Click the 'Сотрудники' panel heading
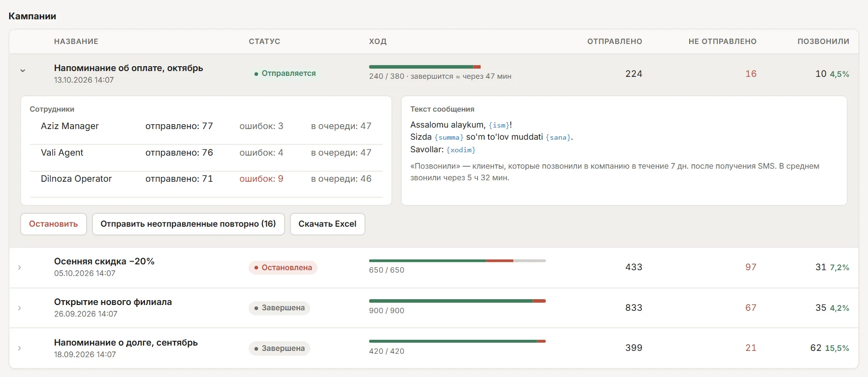868x377 pixels. (x=52, y=109)
